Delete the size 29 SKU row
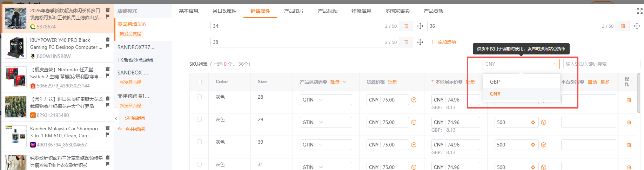The image size is (644, 170). [629, 122]
